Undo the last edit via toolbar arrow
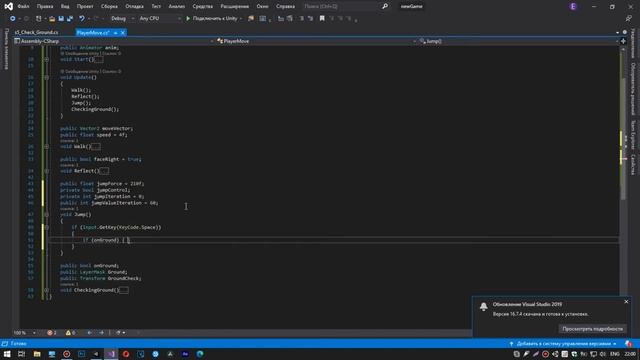The height and width of the screenshot is (360, 640). [82, 18]
